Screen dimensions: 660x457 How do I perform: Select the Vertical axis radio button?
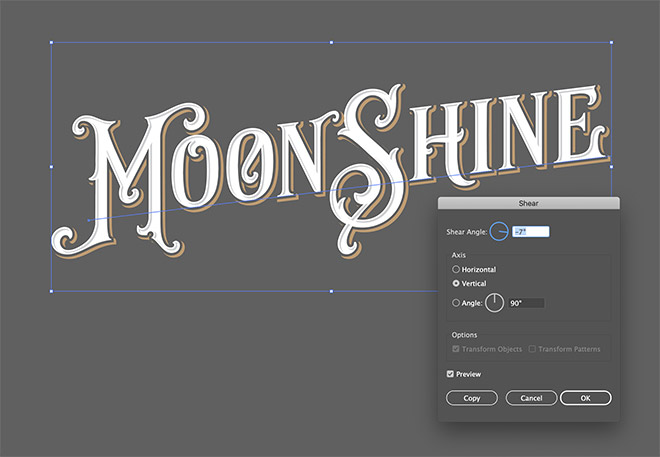(457, 285)
